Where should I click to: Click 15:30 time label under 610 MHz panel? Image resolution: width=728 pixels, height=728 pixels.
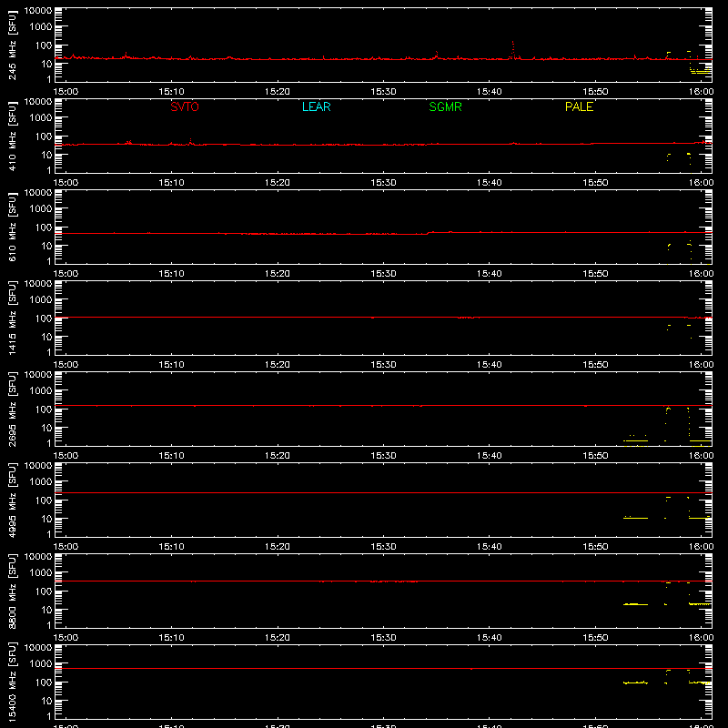coord(383,274)
